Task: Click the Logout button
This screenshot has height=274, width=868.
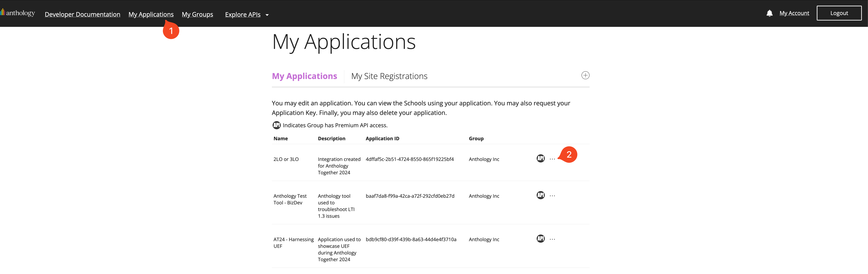Action: pyautogui.click(x=839, y=13)
